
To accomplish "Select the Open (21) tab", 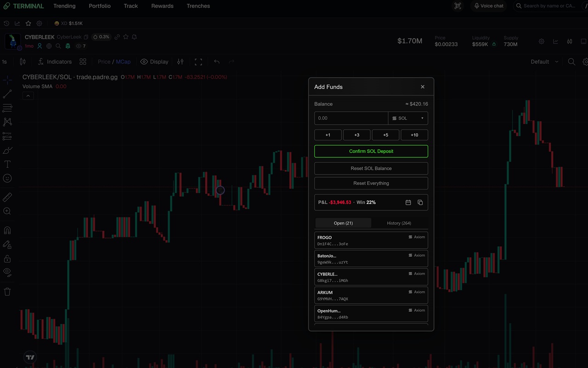I will point(343,223).
